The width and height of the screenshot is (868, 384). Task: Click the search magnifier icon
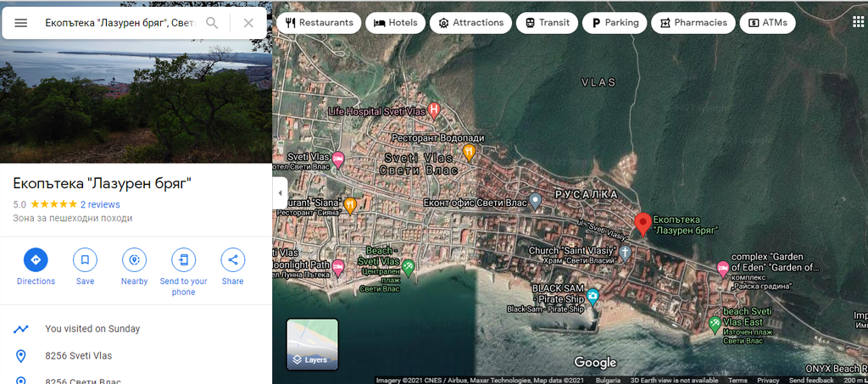click(212, 23)
